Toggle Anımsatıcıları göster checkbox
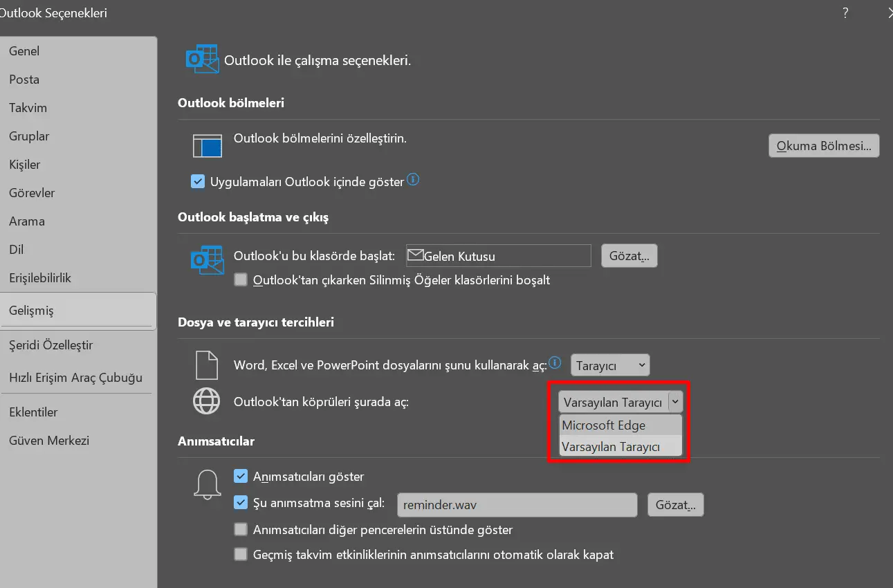893x588 pixels. point(241,477)
